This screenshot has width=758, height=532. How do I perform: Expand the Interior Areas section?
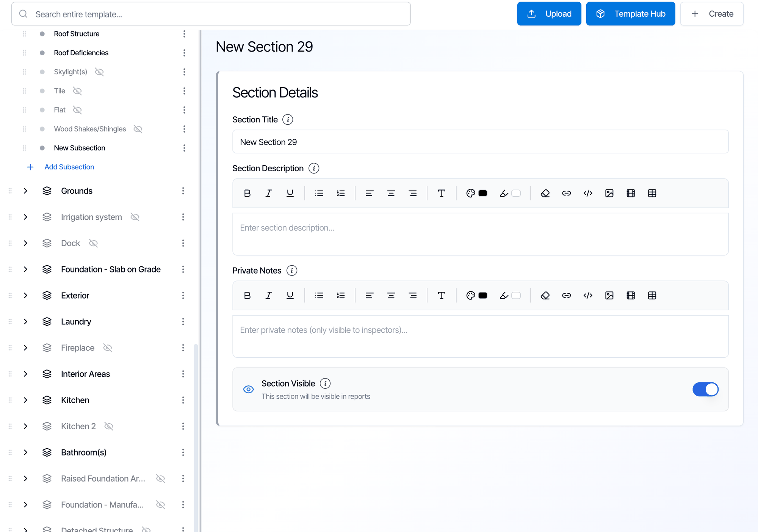click(x=25, y=374)
